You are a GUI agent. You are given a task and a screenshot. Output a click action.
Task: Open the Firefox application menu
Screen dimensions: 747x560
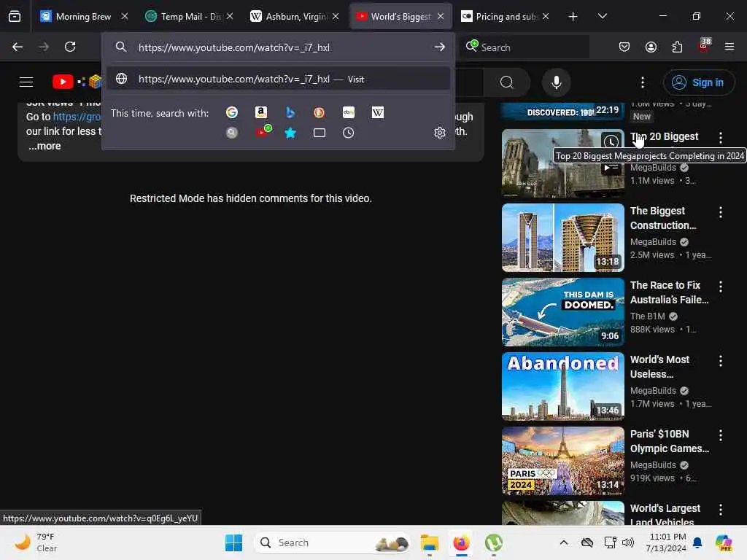tap(729, 47)
